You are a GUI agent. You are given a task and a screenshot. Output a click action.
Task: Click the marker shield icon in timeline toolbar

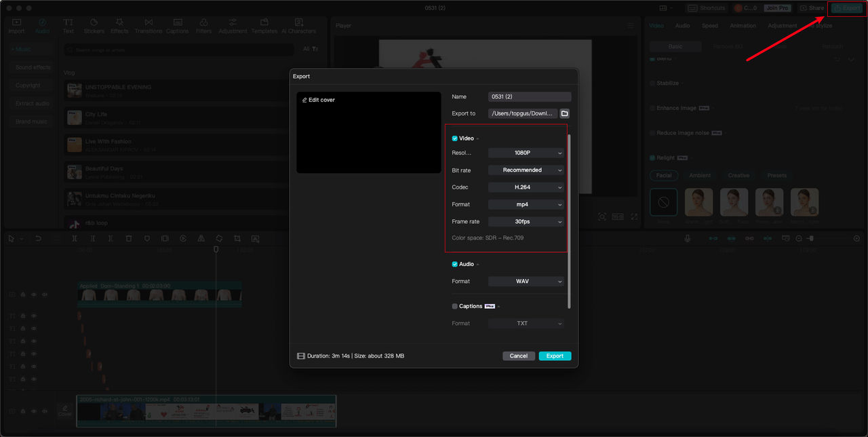(x=147, y=238)
